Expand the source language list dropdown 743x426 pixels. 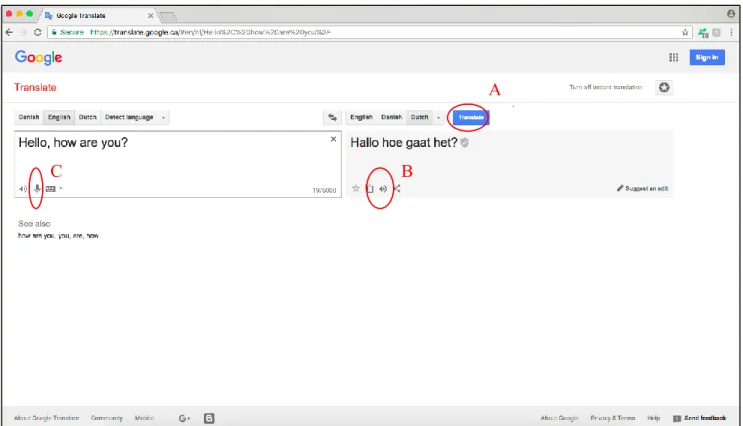tap(163, 117)
